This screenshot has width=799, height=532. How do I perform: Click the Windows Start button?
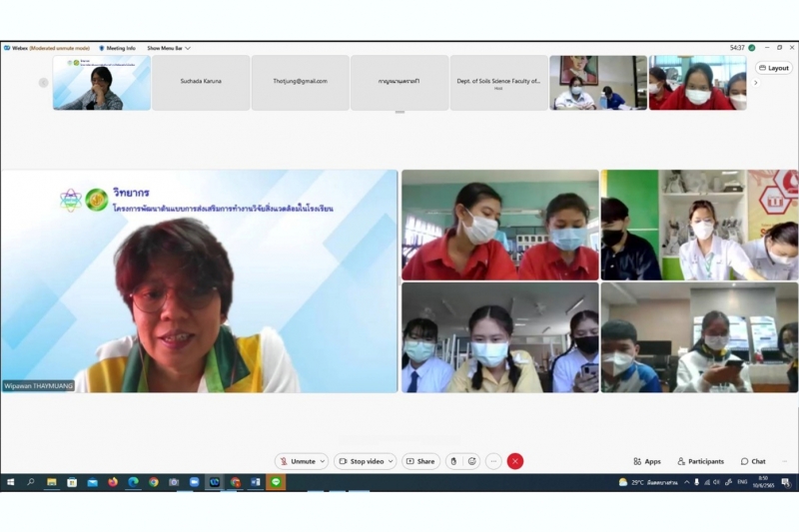click(11, 482)
